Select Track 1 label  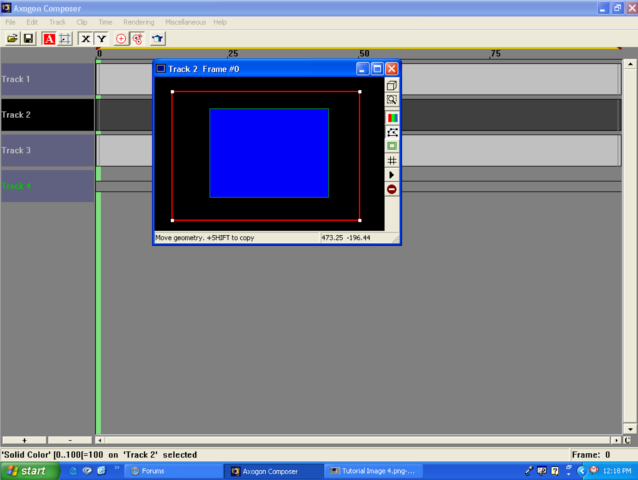click(47, 79)
